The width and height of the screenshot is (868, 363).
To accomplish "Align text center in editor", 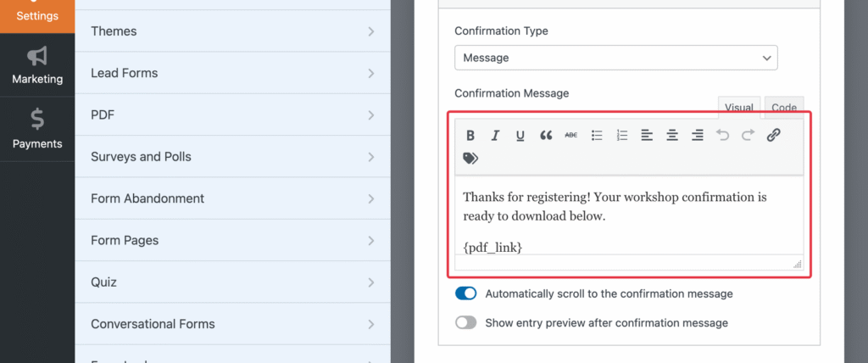I will (672, 135).
